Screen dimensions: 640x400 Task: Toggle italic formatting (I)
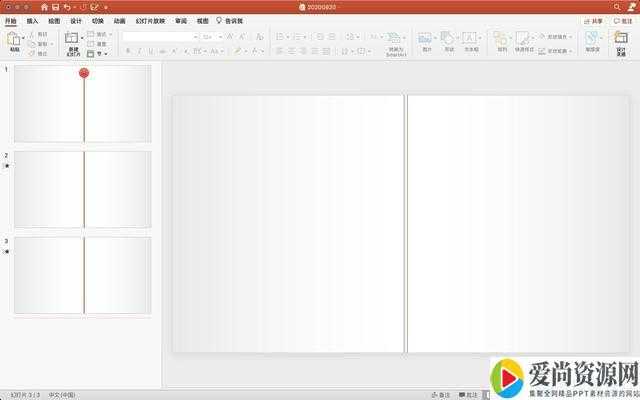click(139, 51)
